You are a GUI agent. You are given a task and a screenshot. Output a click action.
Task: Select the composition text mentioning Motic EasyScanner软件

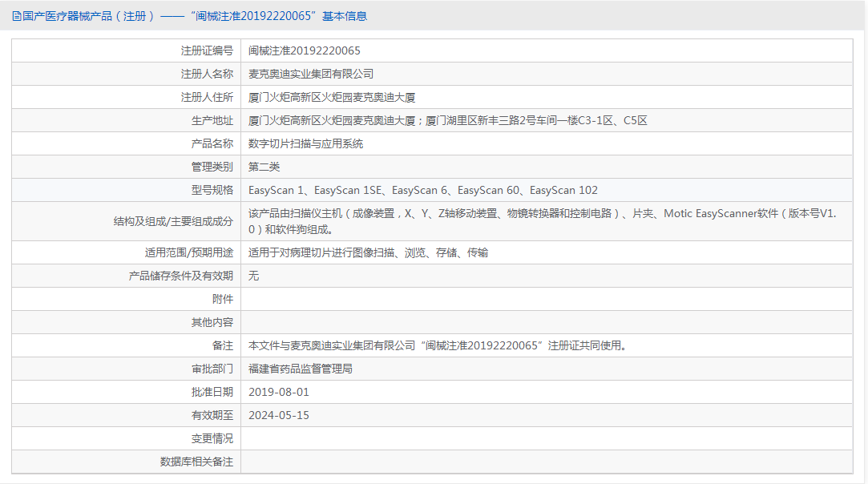tap(543, 221)
